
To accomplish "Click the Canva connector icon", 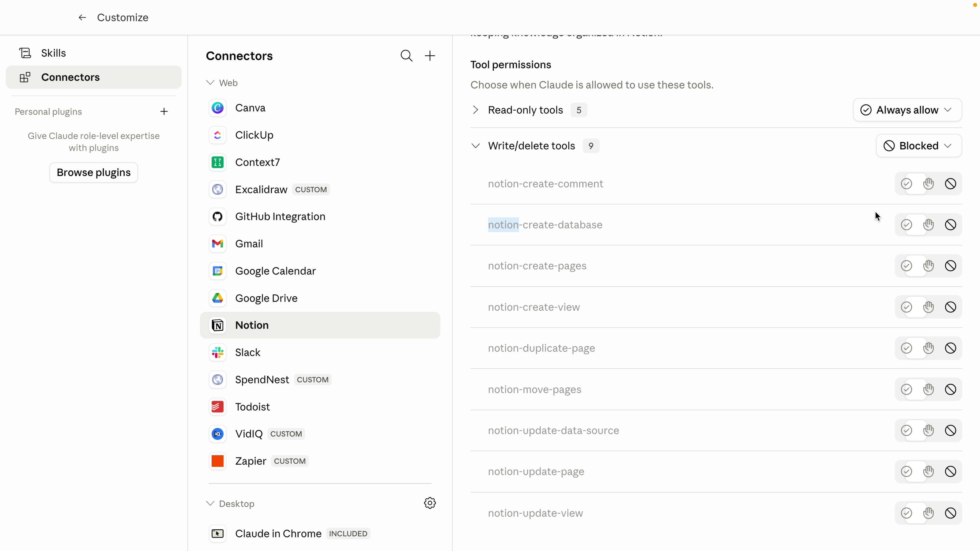I will [x=218, y=108].
